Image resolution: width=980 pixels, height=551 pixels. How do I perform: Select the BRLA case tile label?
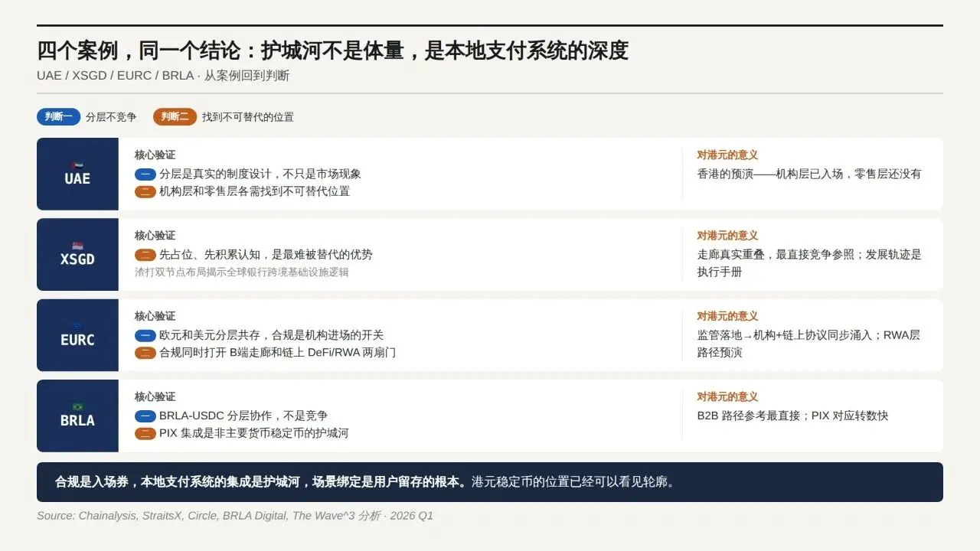pos(77,421)
